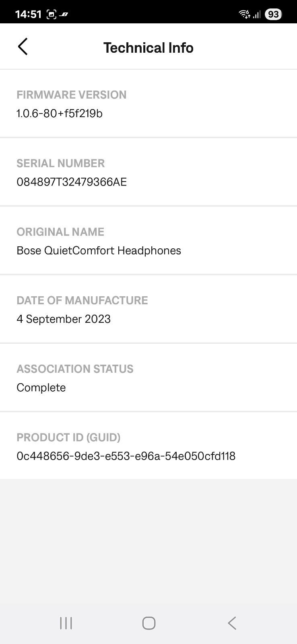
Task: Tap Wi-Fi status icon in status bar
Action: [245, 14]
